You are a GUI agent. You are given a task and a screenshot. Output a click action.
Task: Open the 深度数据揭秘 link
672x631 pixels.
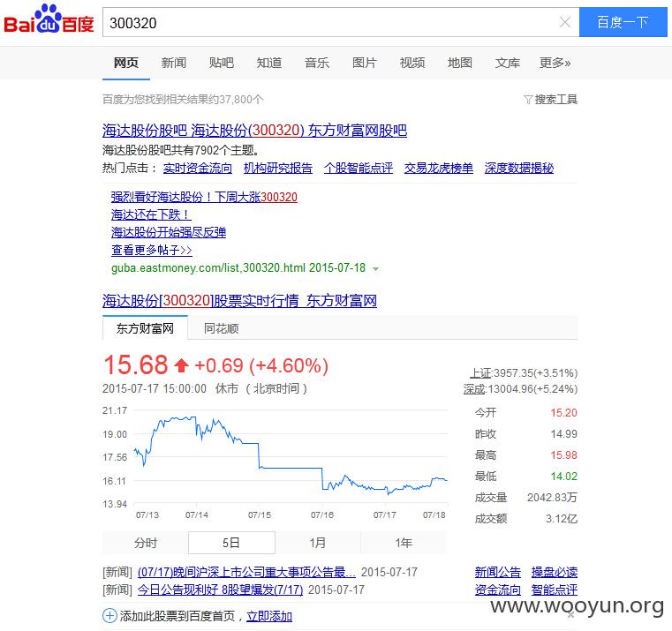[519, 168]
